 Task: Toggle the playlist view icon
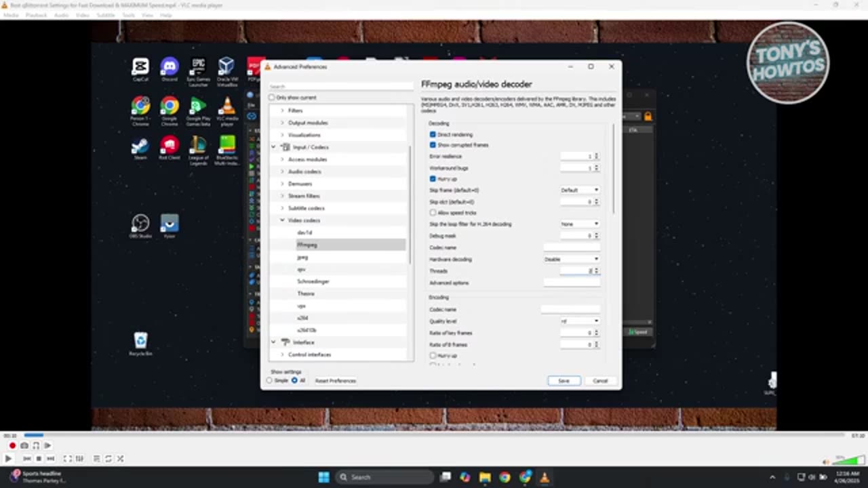[96, 459]
